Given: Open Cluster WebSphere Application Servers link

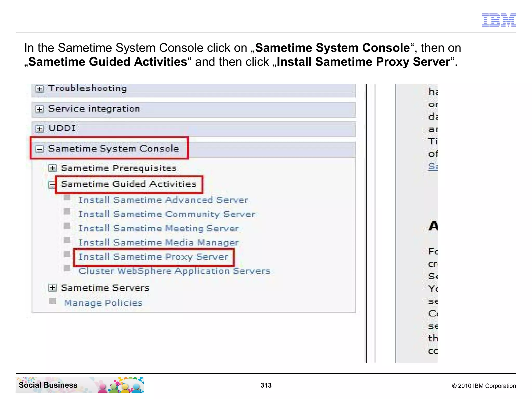Looking at the screenshot, I should coord(174,271).
